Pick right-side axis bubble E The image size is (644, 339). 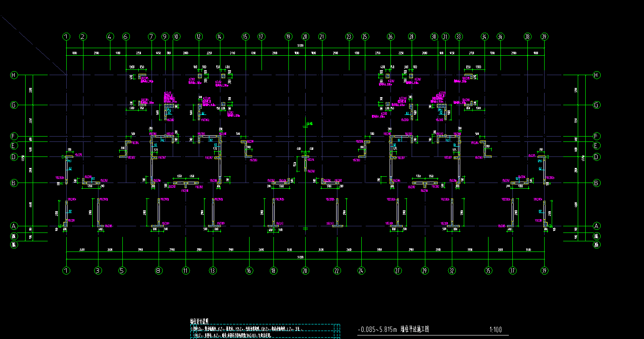click(597, 145)
